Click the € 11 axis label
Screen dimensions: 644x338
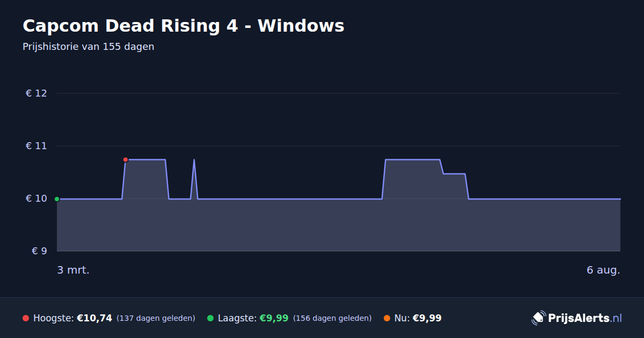tap(36, 146)
